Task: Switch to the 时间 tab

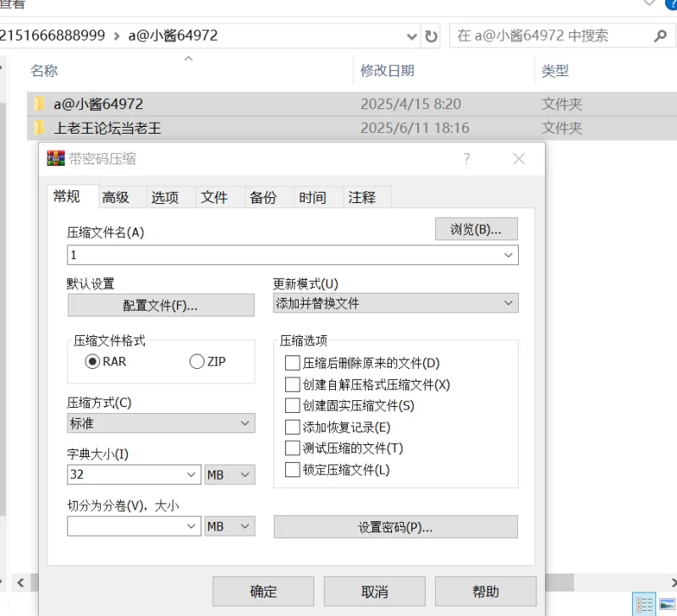Action: (x=312, y=197)
